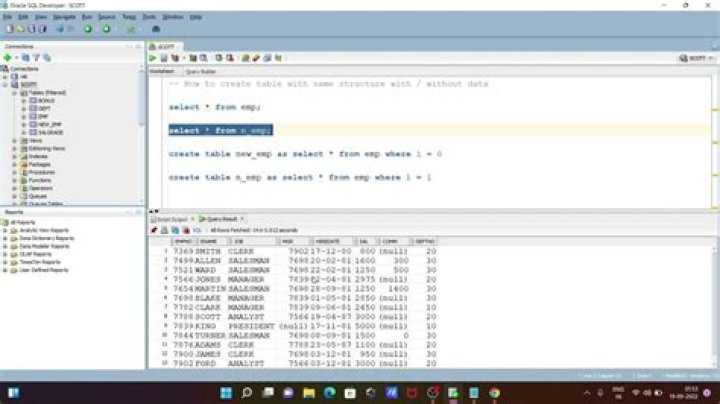Expand the Procedures node in tree

coord(14,172)
